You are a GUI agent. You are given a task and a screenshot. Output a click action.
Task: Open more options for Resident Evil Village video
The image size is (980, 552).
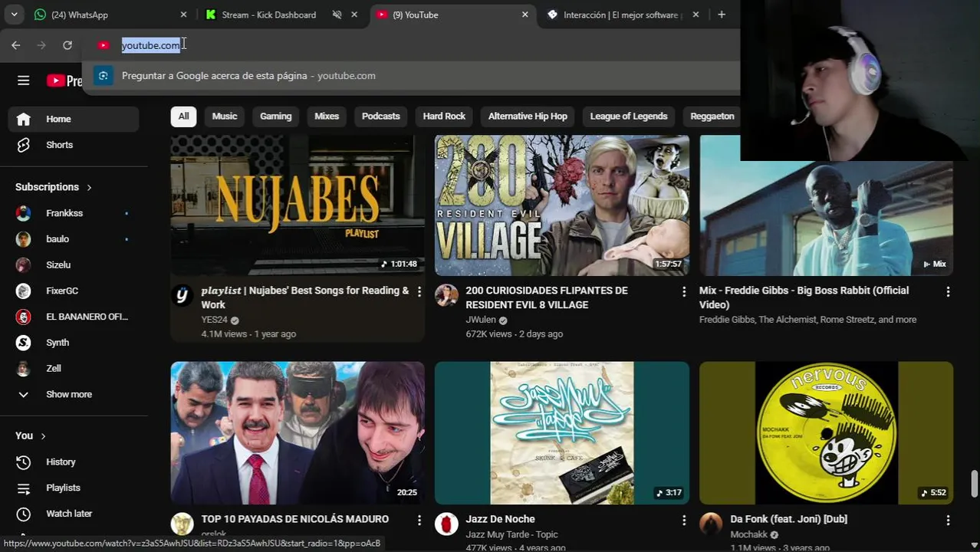click(x=684, y=291)
